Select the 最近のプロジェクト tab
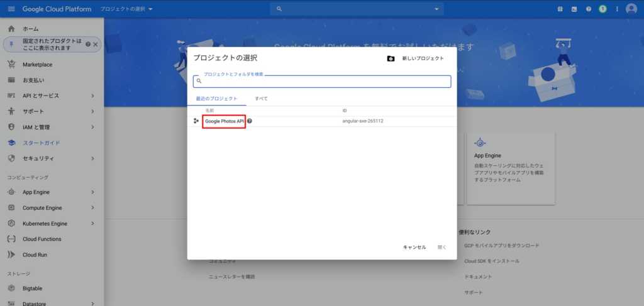 tap(216, 99)
